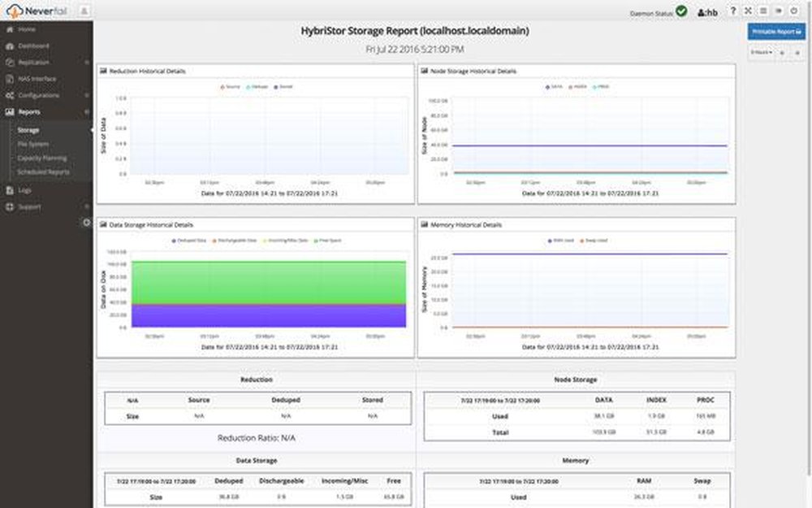Click the Support lifebuoy icon
812x508 pixels.
[9, 206]
